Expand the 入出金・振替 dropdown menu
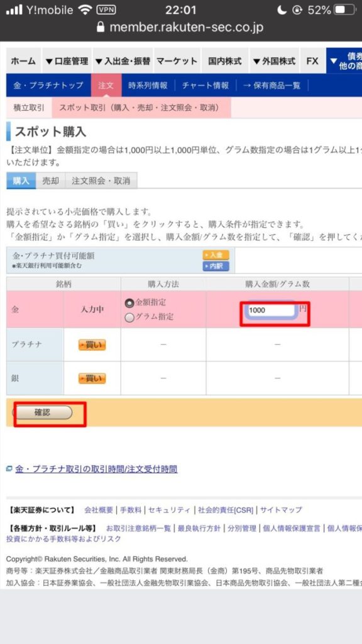Image resolution: width=362 pixels, height=644 pixels. tap(123, 61)
